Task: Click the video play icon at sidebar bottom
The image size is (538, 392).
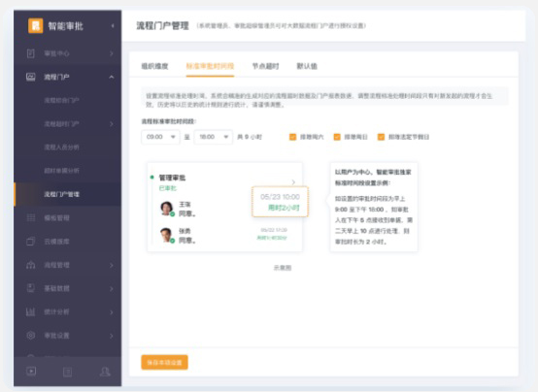Action: tap(31, 371)
